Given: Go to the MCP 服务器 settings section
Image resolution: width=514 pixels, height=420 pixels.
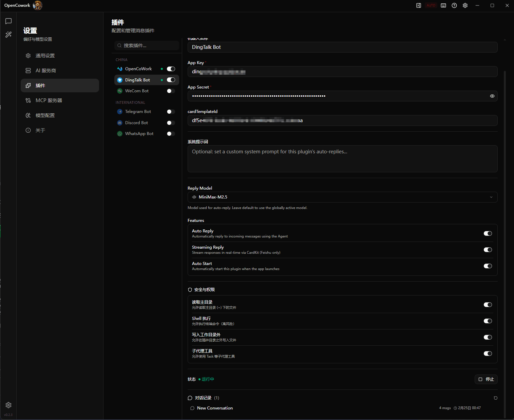Looking at the screenshot, I should point(49,100).
